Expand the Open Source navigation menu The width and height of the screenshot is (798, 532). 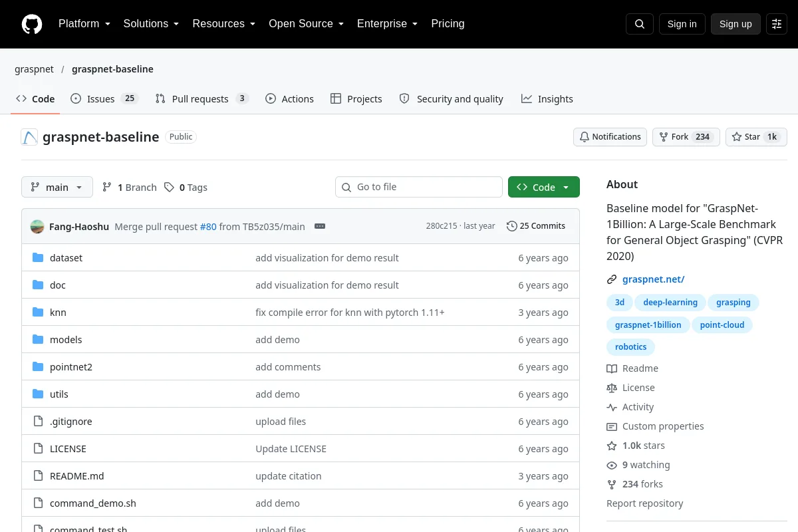click(x=306, y=23)
